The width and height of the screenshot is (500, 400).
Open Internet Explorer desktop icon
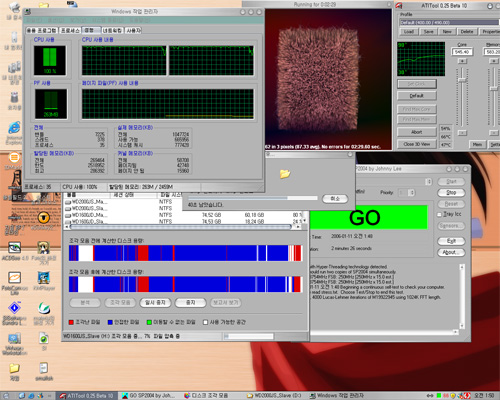(x=14, y=128)
